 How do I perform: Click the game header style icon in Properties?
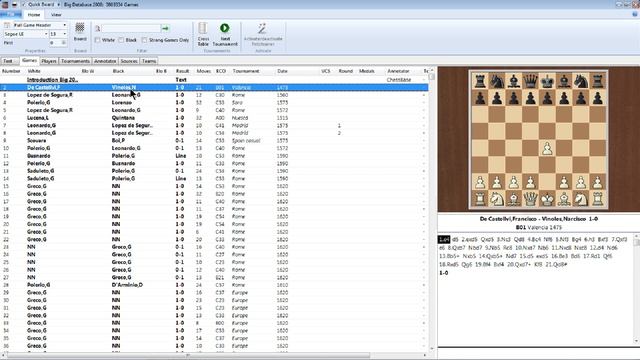[x=7, y=25]
